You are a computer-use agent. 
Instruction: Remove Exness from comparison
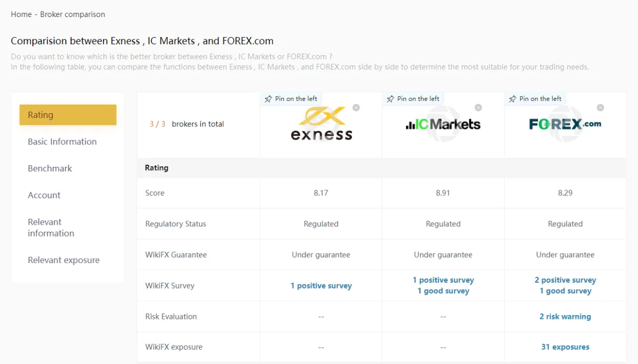(356, 107)
